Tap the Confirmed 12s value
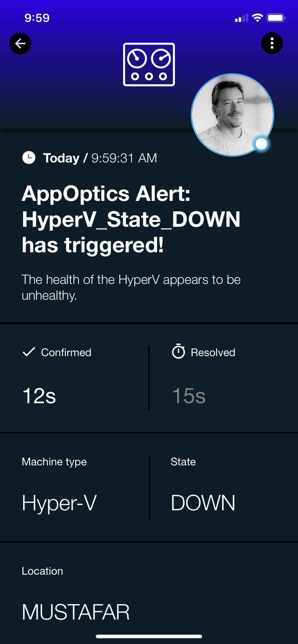Screen dimensions: 298x644 (39, 396)
